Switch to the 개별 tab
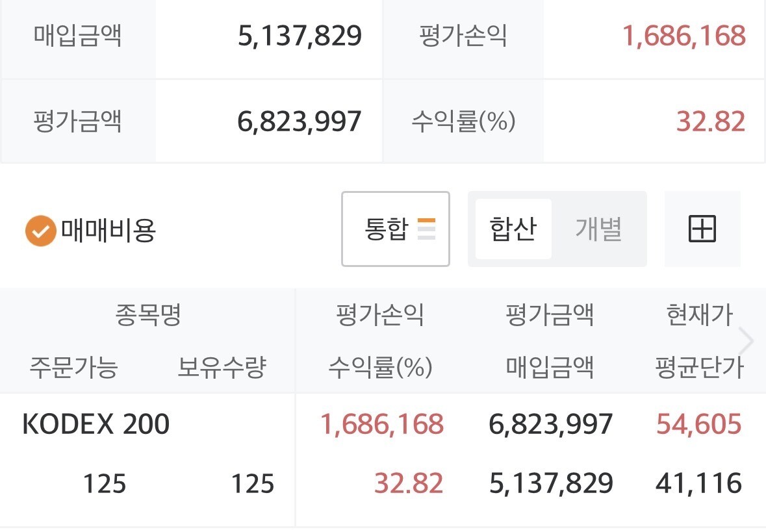 click(598, 229)
